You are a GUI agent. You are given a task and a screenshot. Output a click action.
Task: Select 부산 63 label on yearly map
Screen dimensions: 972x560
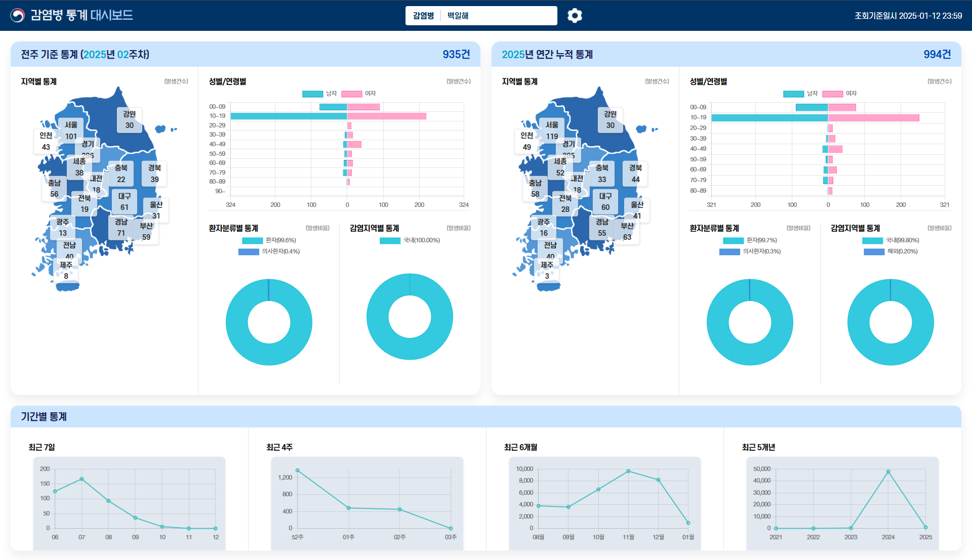[x=627, y=231]
